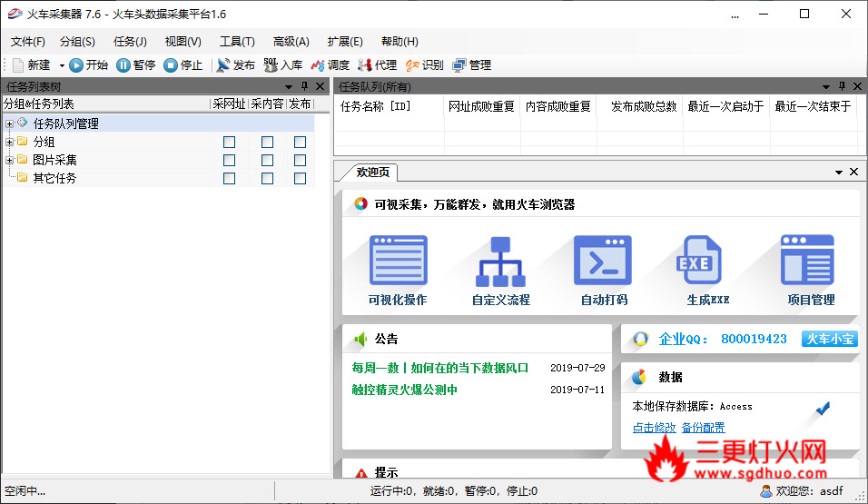Click the 欢迎您: asdf user status icon

[x=766, y=491]
